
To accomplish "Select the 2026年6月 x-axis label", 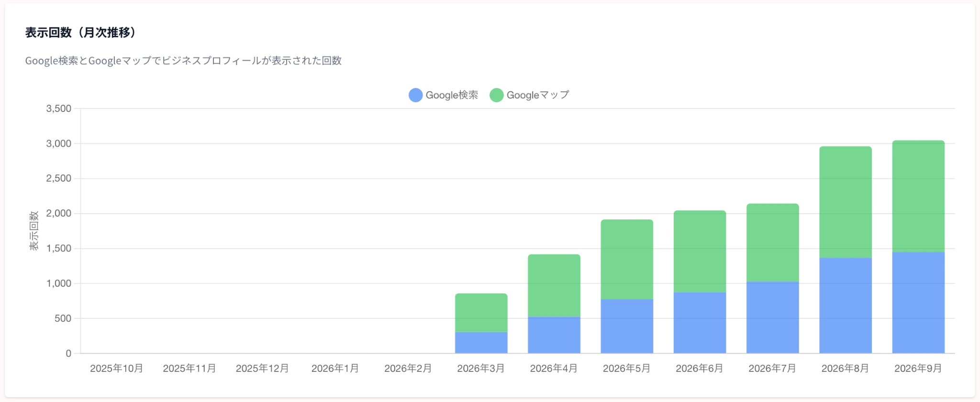I will pos(700,369).
